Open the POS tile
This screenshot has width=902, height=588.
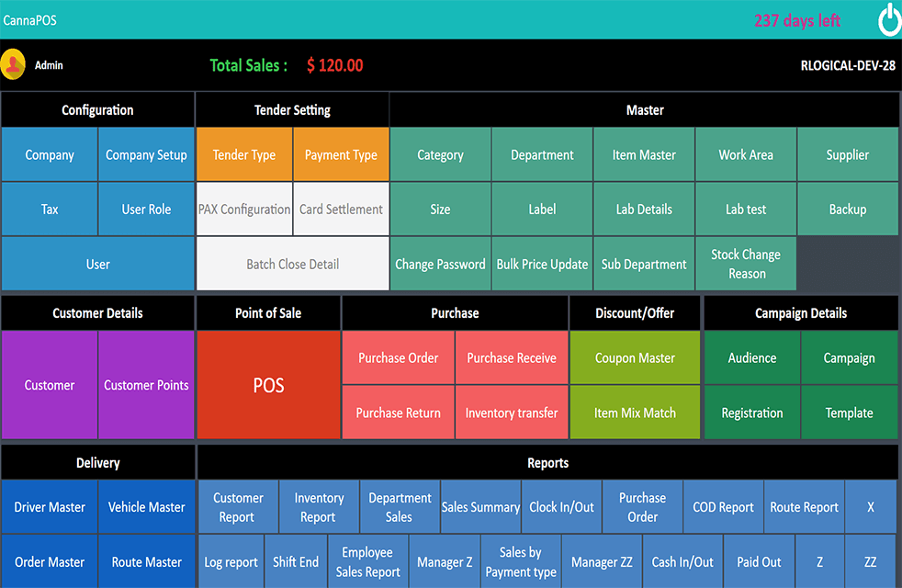[x=268, y=385]
